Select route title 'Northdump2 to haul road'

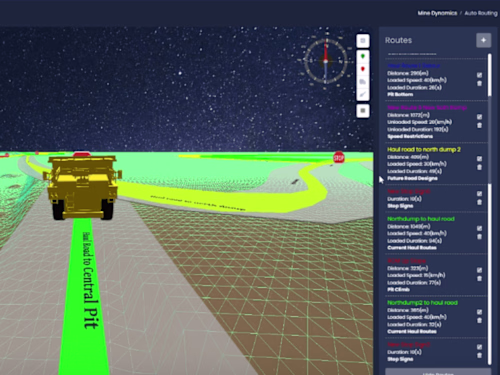tap(422, 302)
